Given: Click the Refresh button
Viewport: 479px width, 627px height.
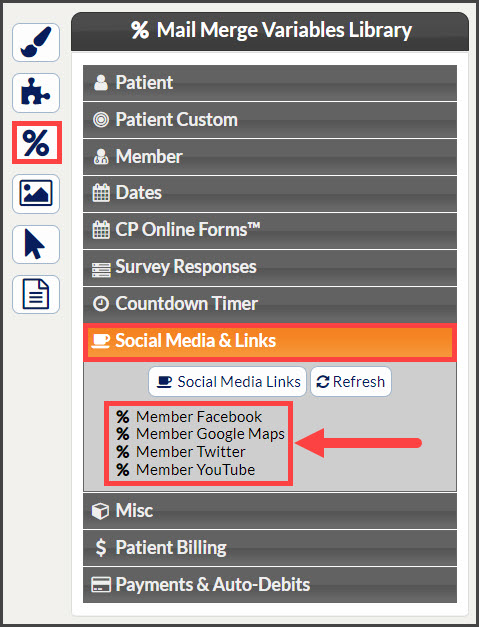Looking at the screenshot, I should 351,381.
